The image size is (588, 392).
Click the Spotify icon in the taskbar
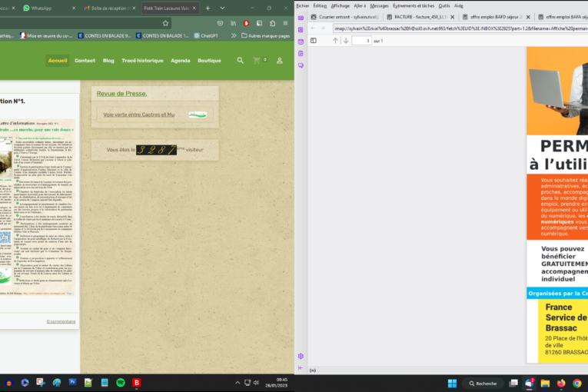[x=121, y=382]
